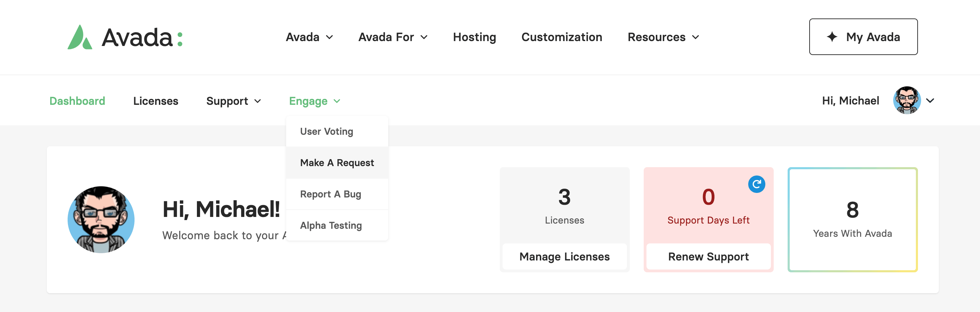
Task: Click the Hi, Michael greeting text in navbar
Action: (x=850, y=101)
